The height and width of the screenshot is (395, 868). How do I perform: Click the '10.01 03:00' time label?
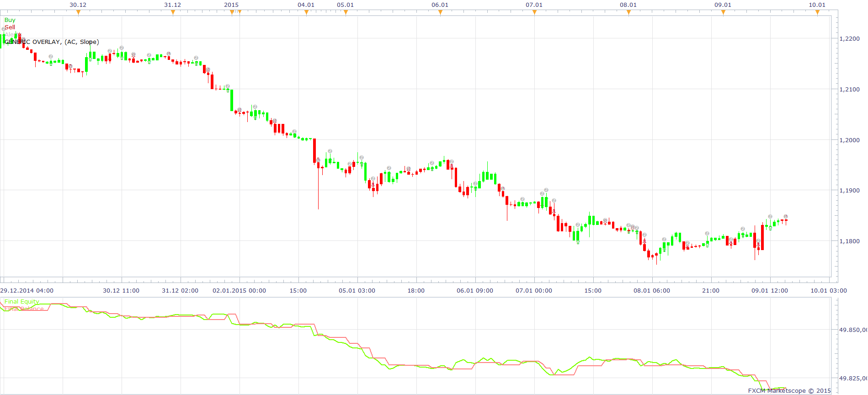click(829, 291)
